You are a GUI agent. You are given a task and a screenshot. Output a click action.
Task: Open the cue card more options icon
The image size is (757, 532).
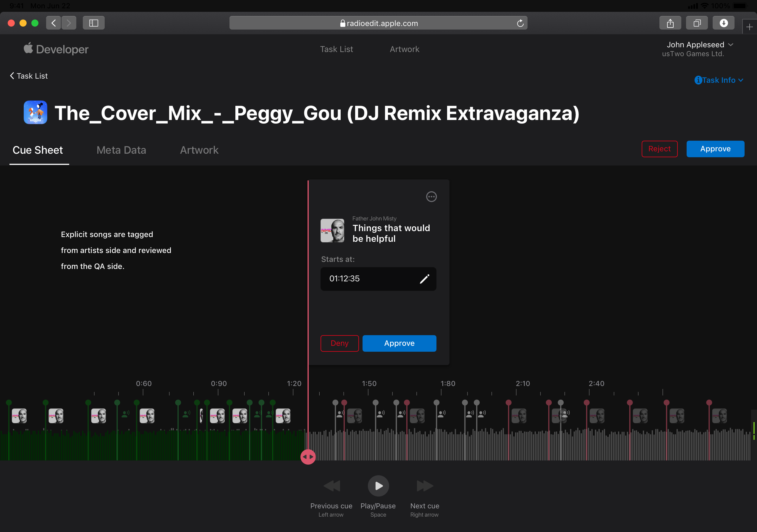click(x=431, y=197)
